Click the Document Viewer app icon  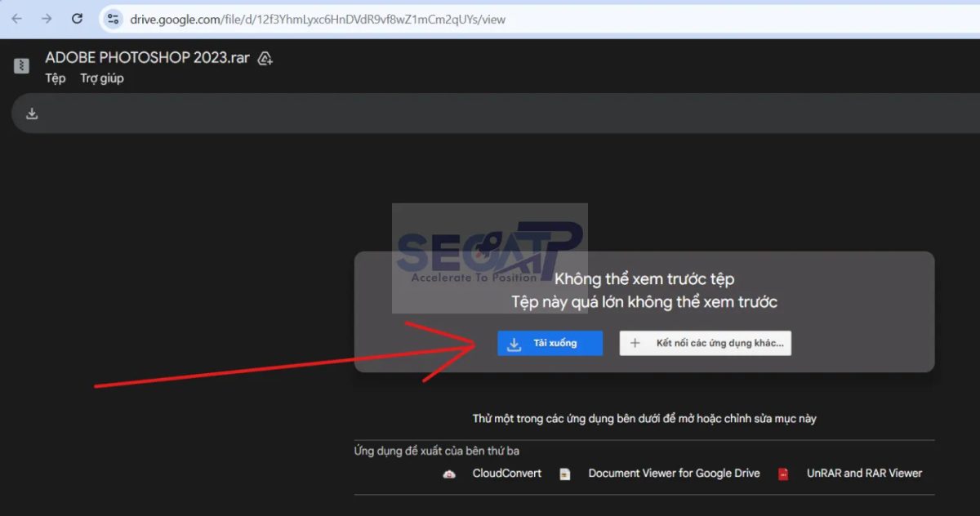[565, 474]
